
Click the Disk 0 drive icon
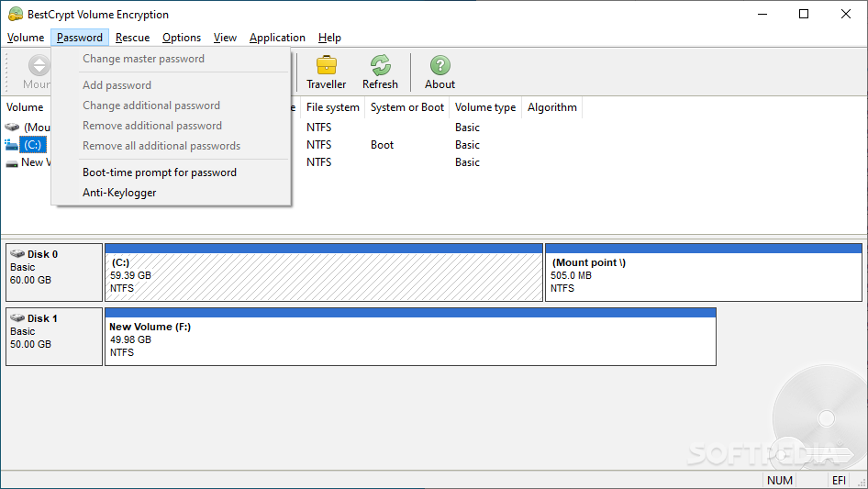(17, 253)
